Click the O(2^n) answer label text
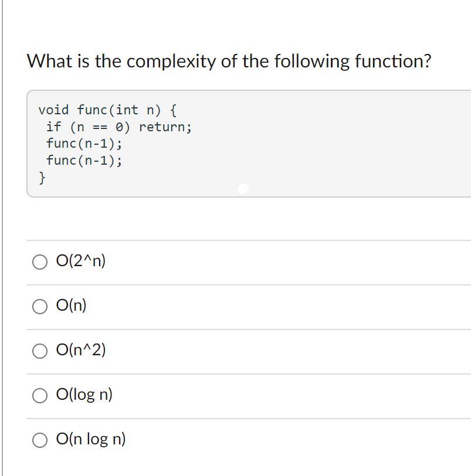The image size is (471, 476). pos(81,260)
